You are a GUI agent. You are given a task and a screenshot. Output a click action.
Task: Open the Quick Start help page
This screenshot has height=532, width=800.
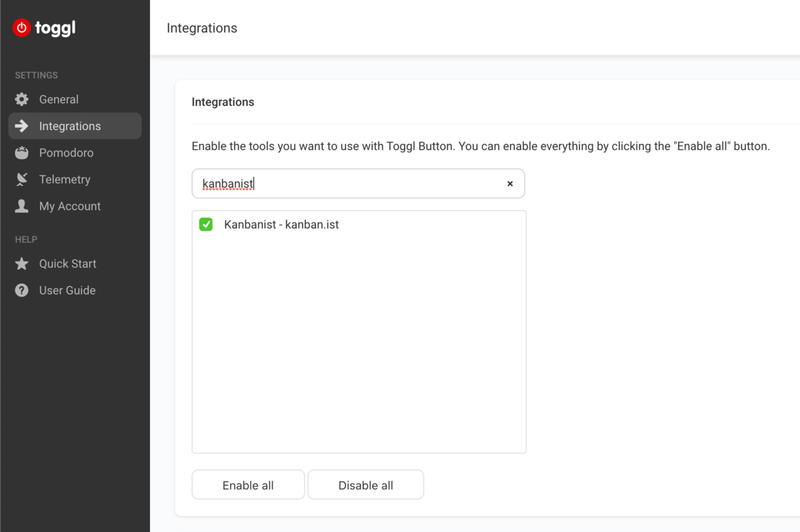[x=75, y=263]
